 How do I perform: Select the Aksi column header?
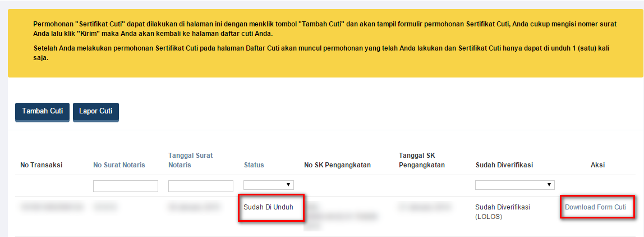tap(597, 165)
